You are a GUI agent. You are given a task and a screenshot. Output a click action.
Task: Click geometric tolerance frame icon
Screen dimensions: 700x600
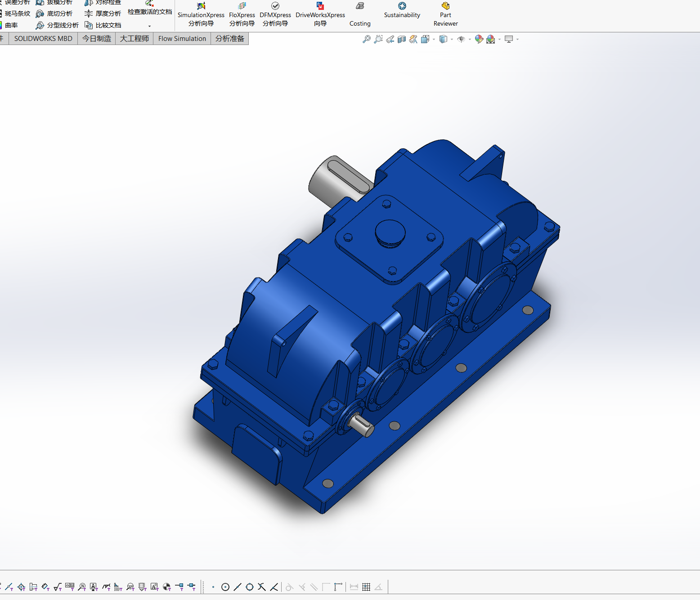point(70,587)
